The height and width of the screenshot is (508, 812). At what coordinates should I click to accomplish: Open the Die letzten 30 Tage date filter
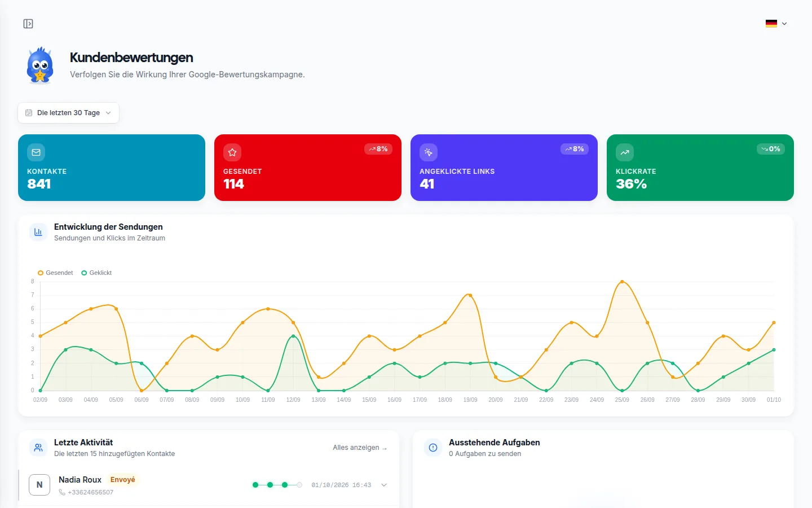pos(68,113)
